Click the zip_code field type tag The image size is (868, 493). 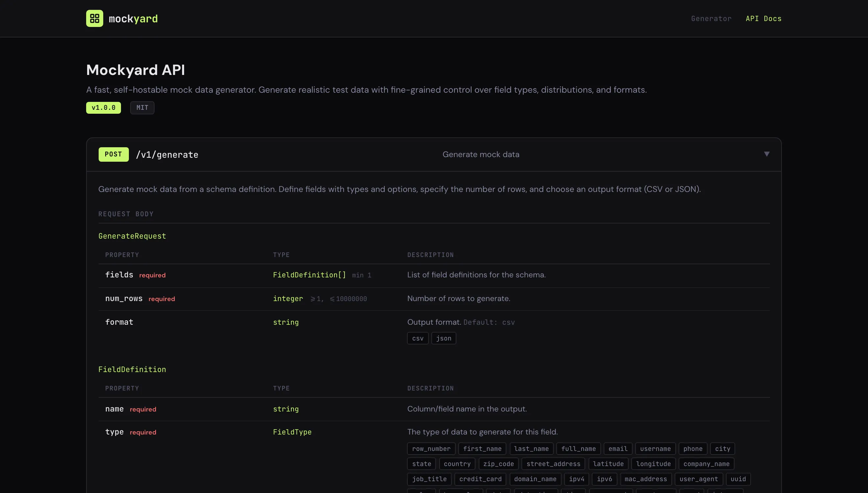pyautogui.click(x=498, y=464)
